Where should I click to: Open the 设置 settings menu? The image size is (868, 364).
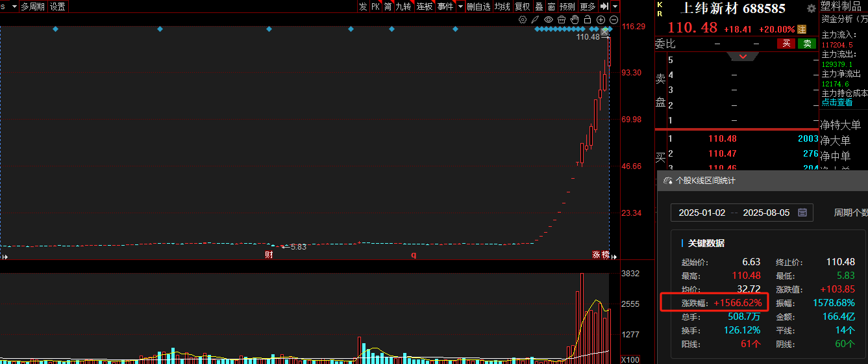coord(58,6)
